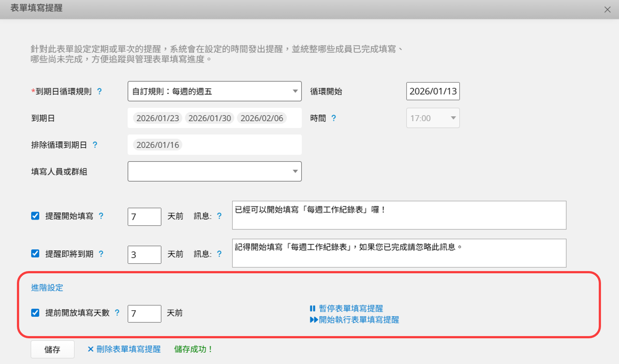Click help icon next to 提前開放填寫天數

[x=117, y=313]
